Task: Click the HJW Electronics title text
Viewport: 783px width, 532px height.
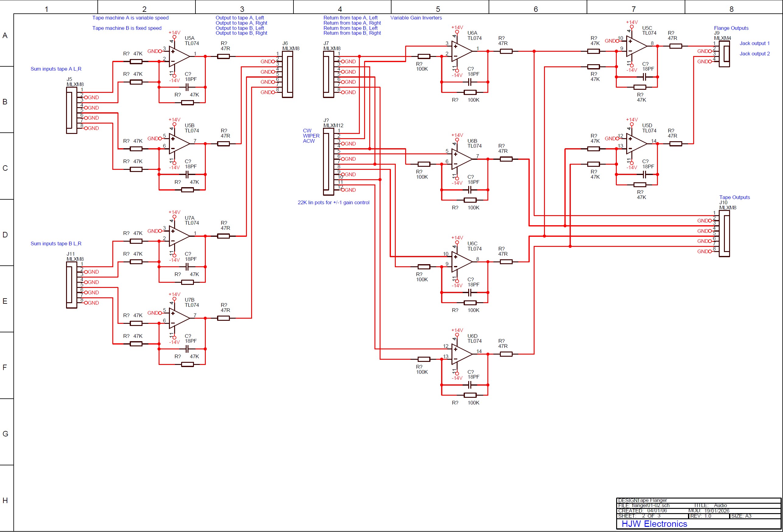Action: (654, 523)
